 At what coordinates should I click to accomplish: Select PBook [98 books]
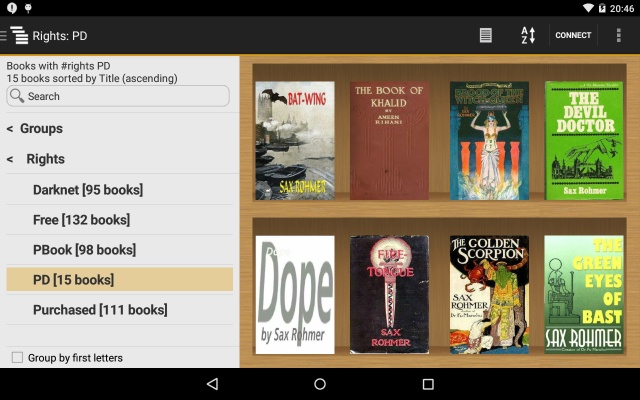tap(120, 250)
